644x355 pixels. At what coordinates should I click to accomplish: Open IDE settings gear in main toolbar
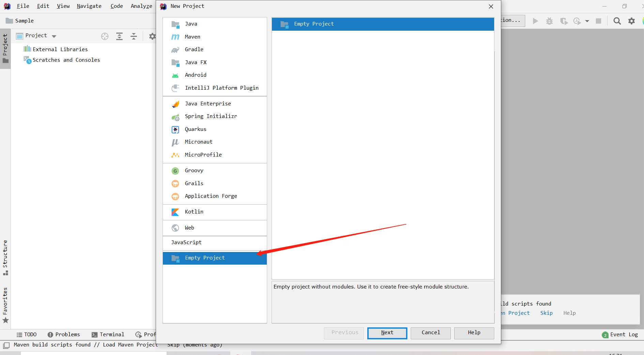point(631,21)
